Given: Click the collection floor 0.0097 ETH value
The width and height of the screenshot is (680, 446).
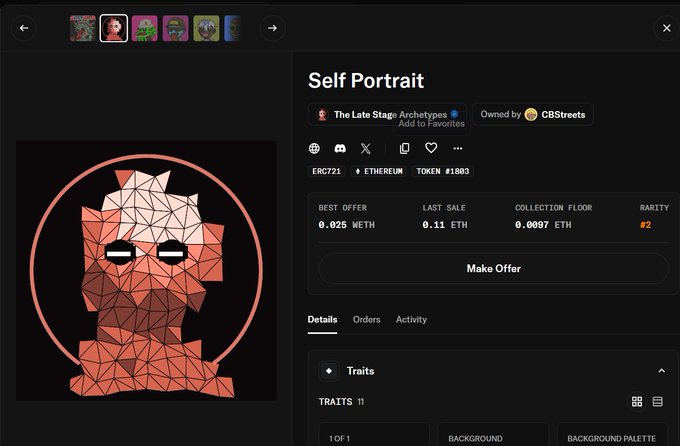Looking at the screenshot, I should (x=543, y=225).
